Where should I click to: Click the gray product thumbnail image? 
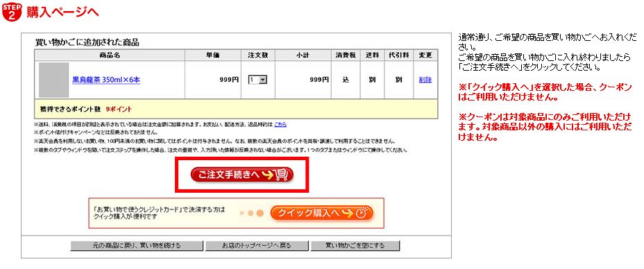click(x=54, y=80)
